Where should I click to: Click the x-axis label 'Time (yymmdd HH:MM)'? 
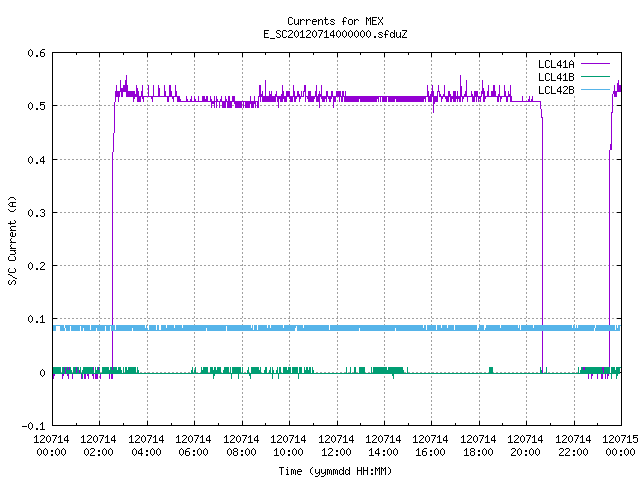335,471
